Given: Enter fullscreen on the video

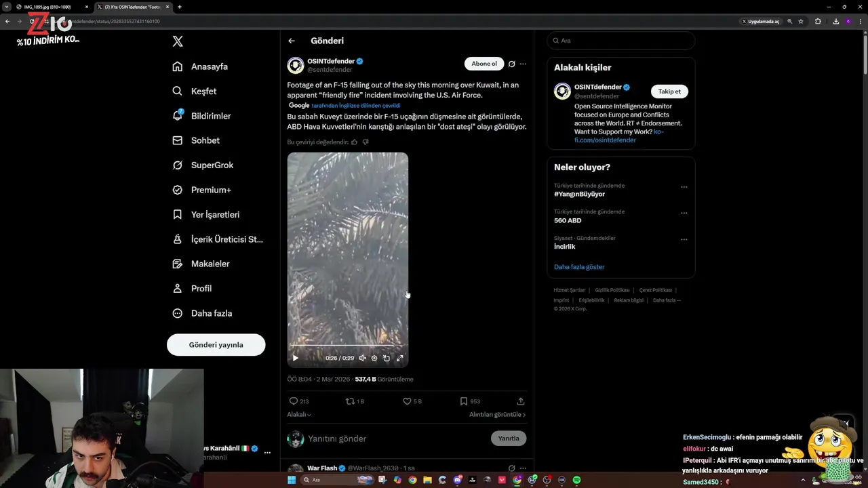Looking at the screenshot, I should tap(400, 358).
